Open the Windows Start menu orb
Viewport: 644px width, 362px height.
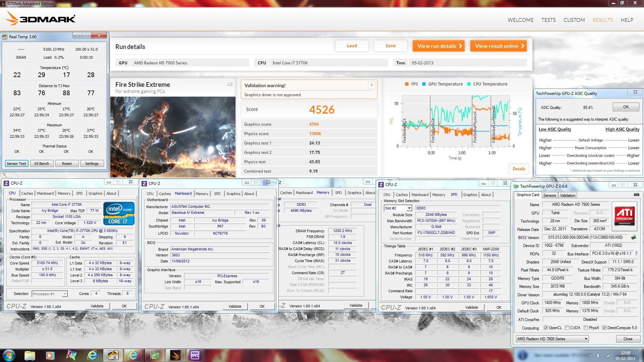click(9, 355)
